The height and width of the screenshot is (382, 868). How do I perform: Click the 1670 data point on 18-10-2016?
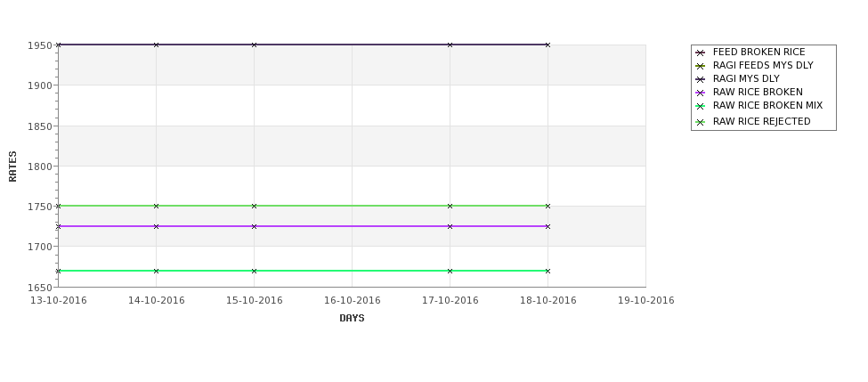tap(548, 271)
